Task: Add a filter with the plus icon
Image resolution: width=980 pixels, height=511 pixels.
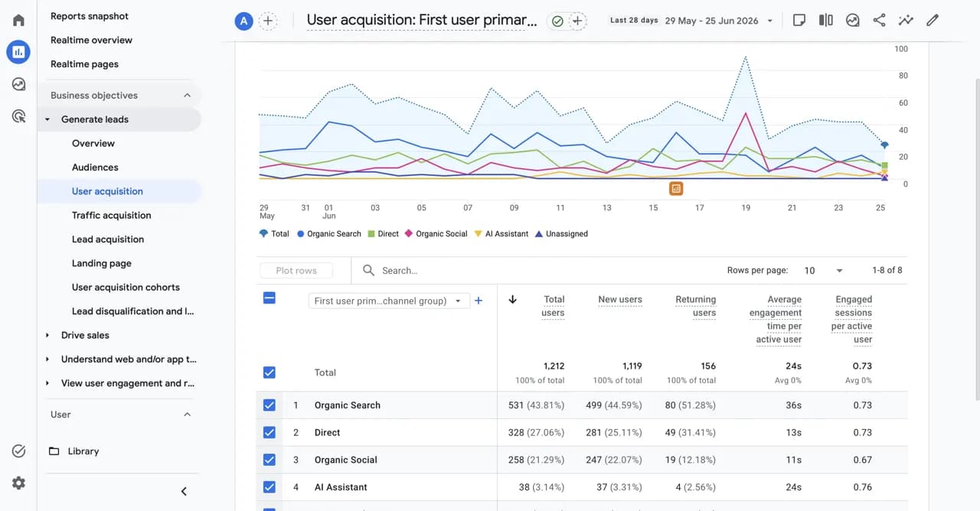Action: (577, 21)
